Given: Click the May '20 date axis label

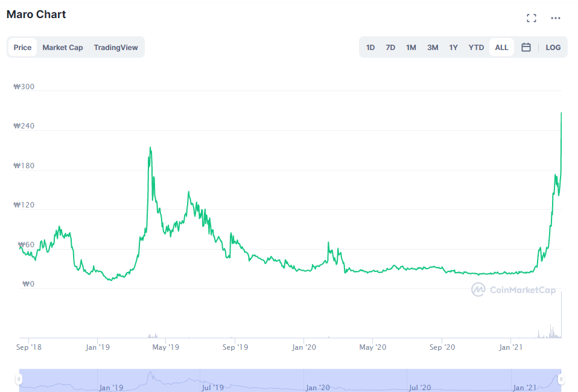Looking at the screenshot, I should pyautogui.click(x=373, y=347).
